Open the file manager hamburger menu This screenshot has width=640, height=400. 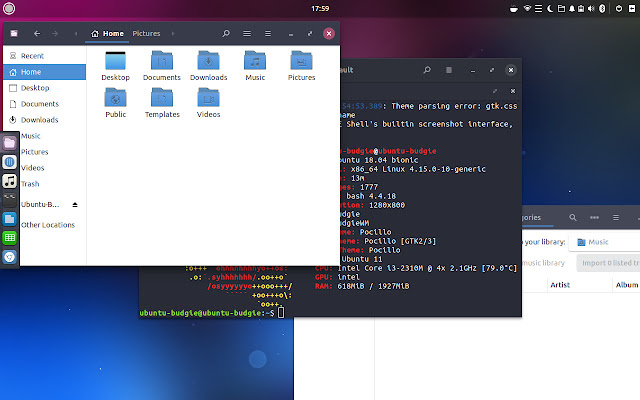click(x=268, y=33)
